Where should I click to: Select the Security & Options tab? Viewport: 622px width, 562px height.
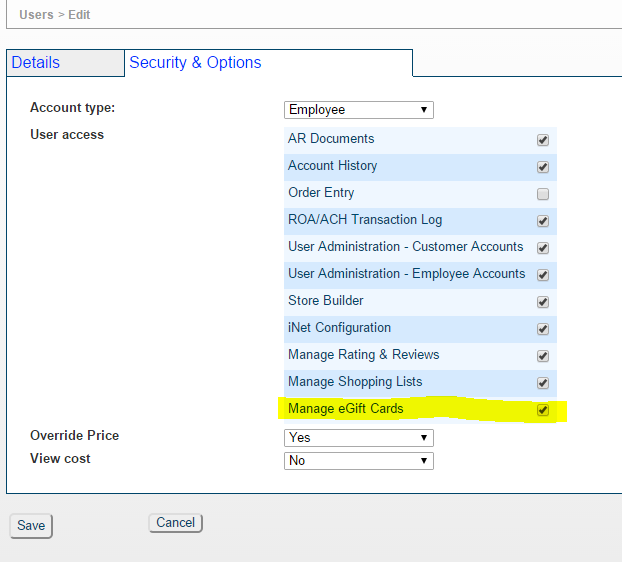195,63
